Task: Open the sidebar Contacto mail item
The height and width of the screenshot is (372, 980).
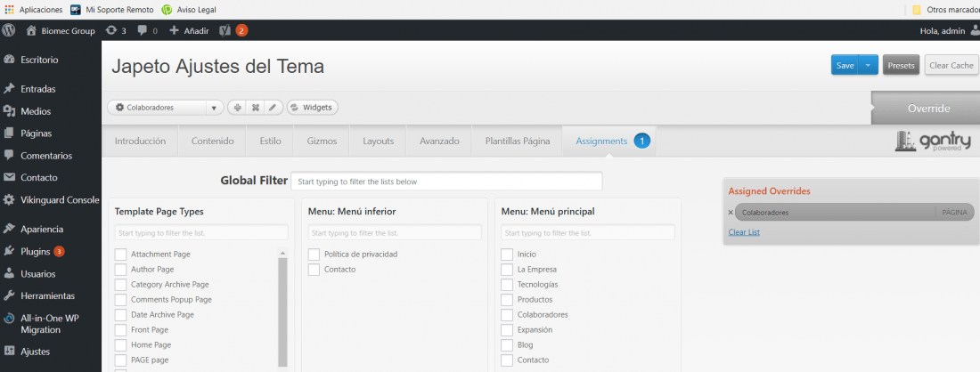Action: coord(38,177)
